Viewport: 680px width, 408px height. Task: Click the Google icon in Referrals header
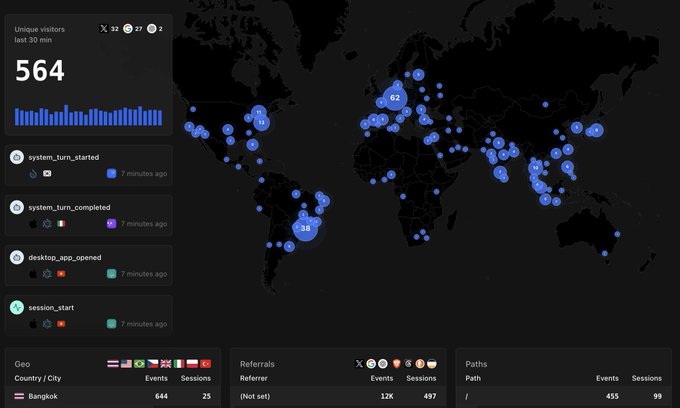coord(371,364)
